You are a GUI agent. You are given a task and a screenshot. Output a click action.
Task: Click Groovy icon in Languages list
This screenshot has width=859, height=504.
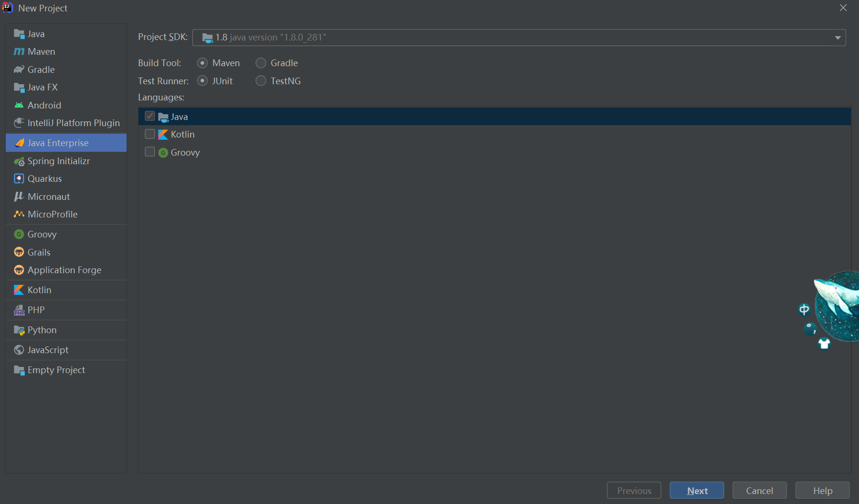pos(163,153)
